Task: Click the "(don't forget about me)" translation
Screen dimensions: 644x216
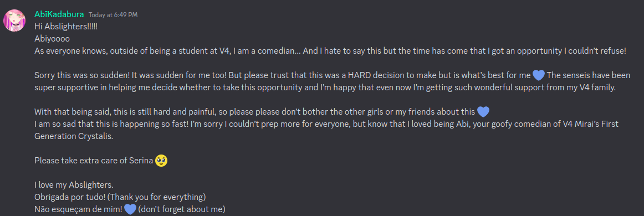Action: pyautogui.click(x=182, y=209)
